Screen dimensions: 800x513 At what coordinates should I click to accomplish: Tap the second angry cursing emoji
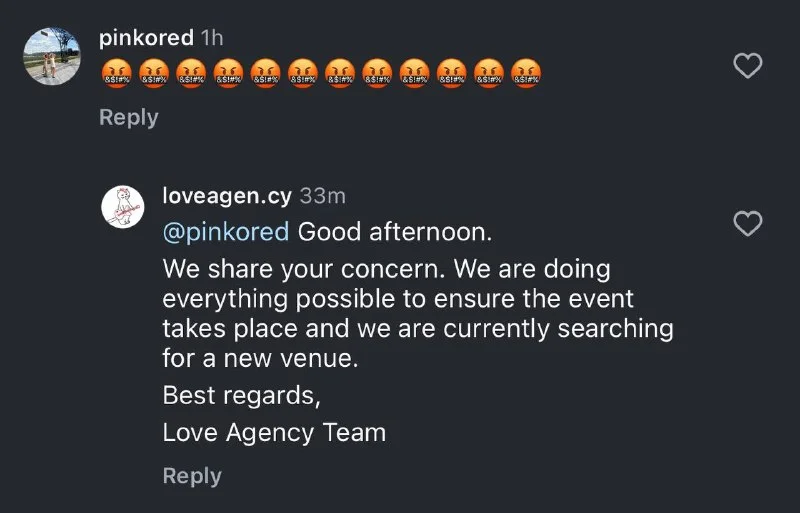pyautogui.click(x=154, y=73)
